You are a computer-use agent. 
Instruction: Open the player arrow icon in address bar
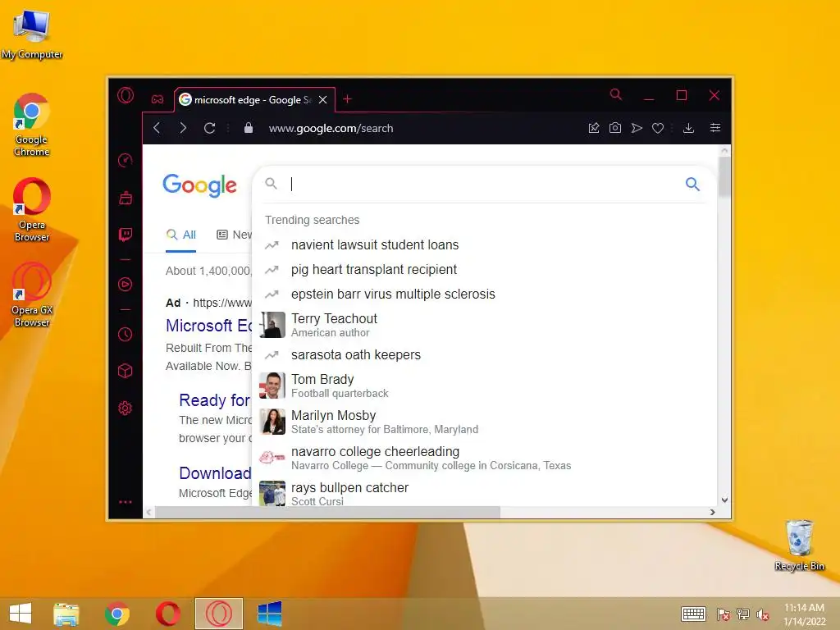click(x=637, y=128)
